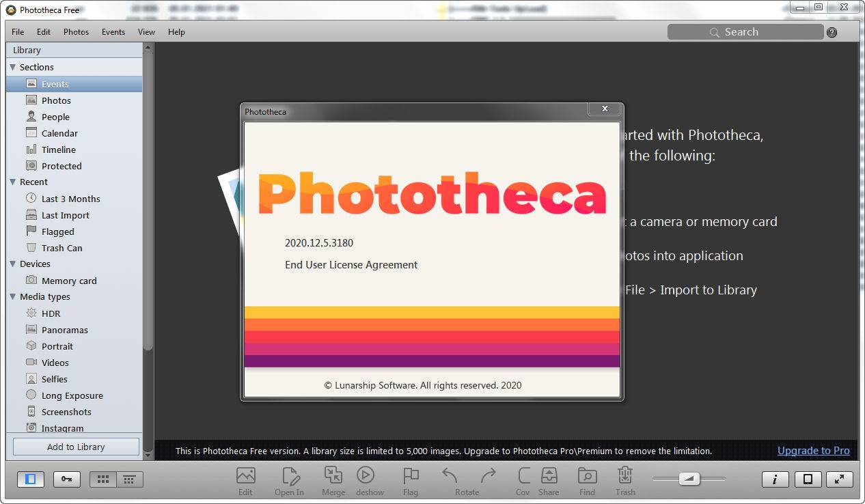The height and width of the screenshot is (504, 865).
Task: Switch to thumbnail grid view
Action: tap(103, 479)
